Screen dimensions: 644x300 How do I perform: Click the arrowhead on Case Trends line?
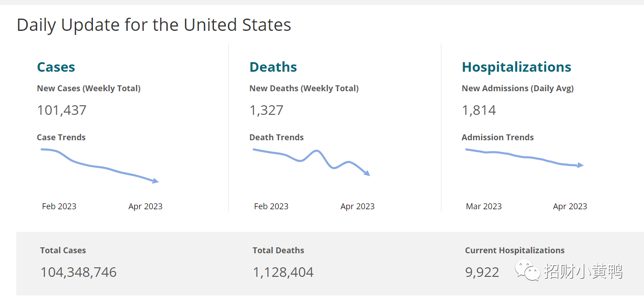point(155,181)
